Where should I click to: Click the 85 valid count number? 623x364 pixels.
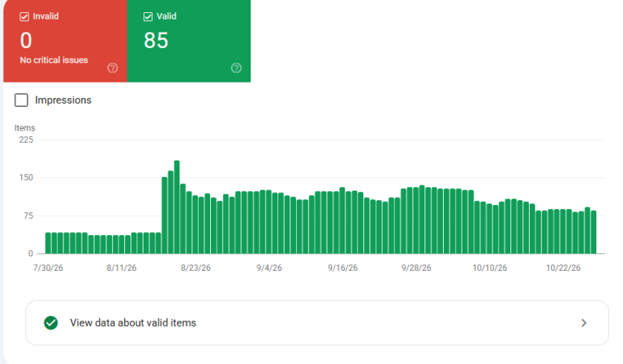(x=156, y=41)
